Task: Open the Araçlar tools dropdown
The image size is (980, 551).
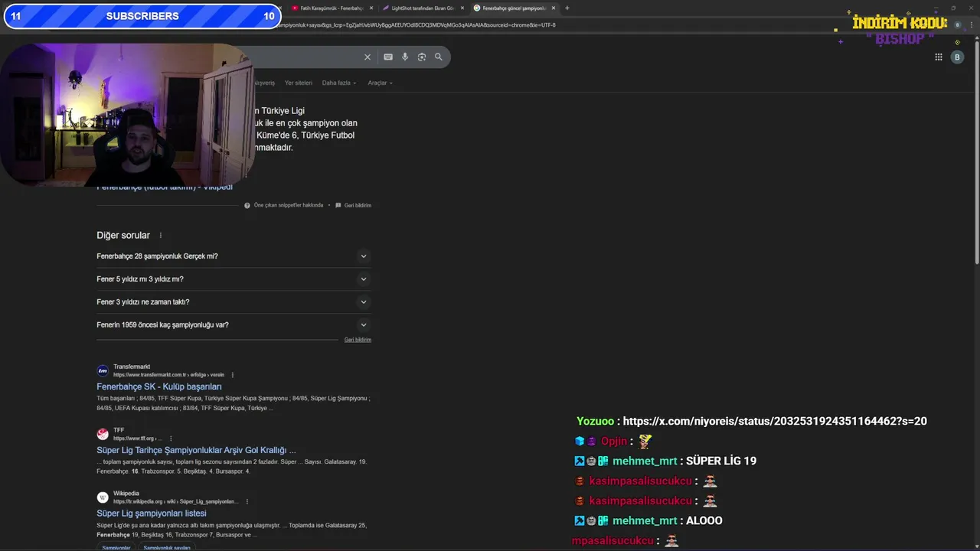Action: pyautogui.click(x=381, y=83)
